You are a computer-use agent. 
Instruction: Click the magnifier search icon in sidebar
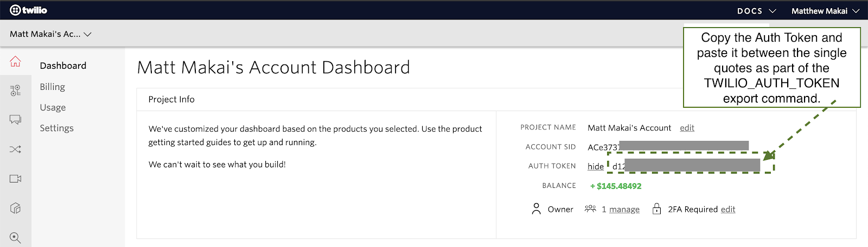click(15, 237)
